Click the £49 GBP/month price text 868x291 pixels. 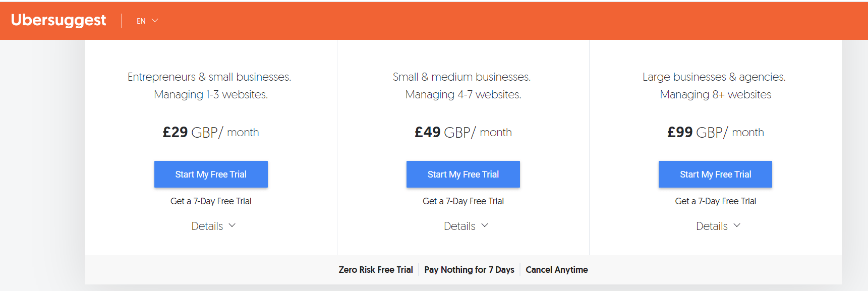pyautogui.click(x=463, y=132)
